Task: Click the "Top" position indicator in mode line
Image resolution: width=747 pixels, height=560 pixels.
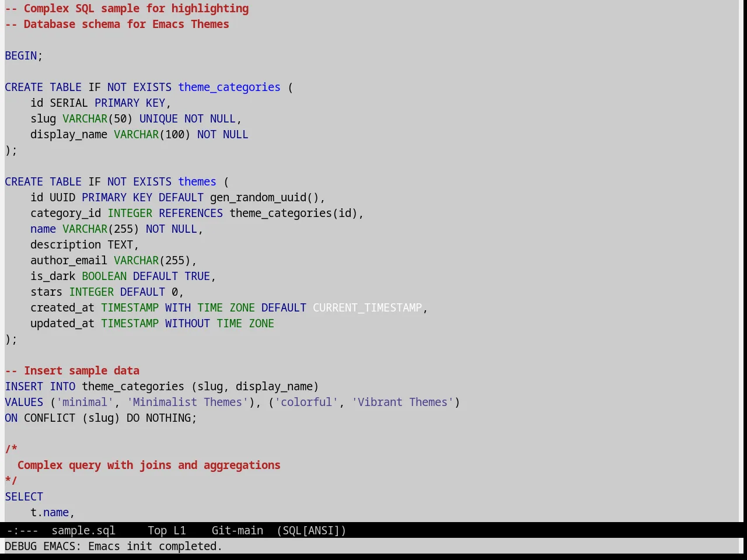Action: click(157, 531)
